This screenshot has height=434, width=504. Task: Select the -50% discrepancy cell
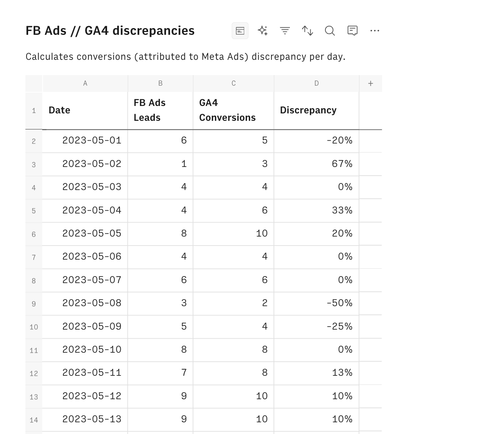point(316,303)
